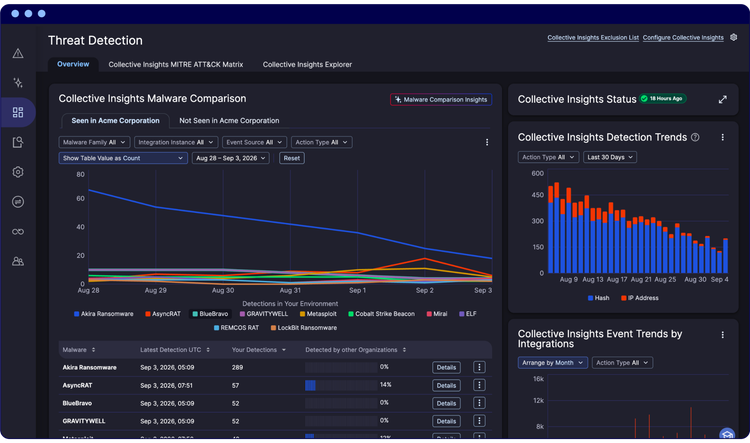Select Not Seen in Acme Corporation tab
Image resolution: width=750 pixels, height=443 pixels.
[229, 121]
